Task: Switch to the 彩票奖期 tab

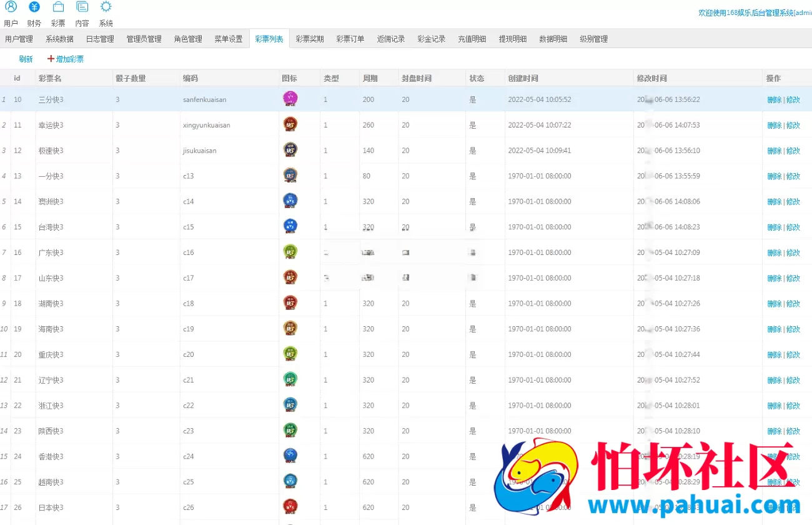Action: 310,39
